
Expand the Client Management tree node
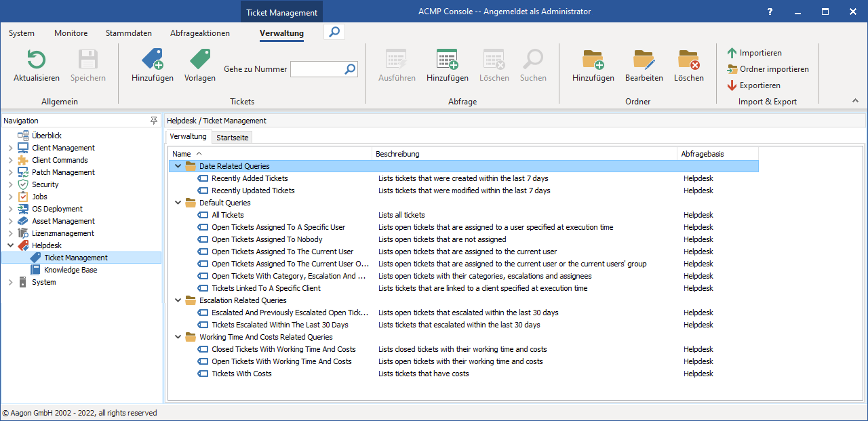click(x=10, y=148)
